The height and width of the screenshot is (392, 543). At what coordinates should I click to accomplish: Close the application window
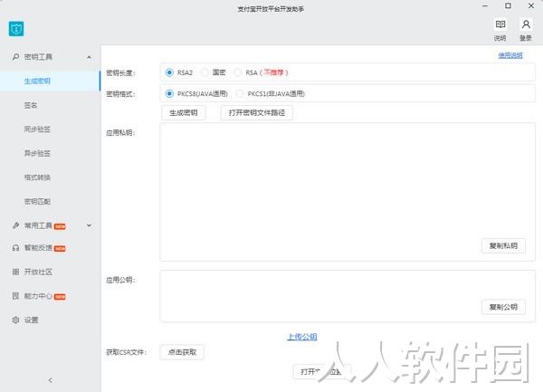pos(531,6)
